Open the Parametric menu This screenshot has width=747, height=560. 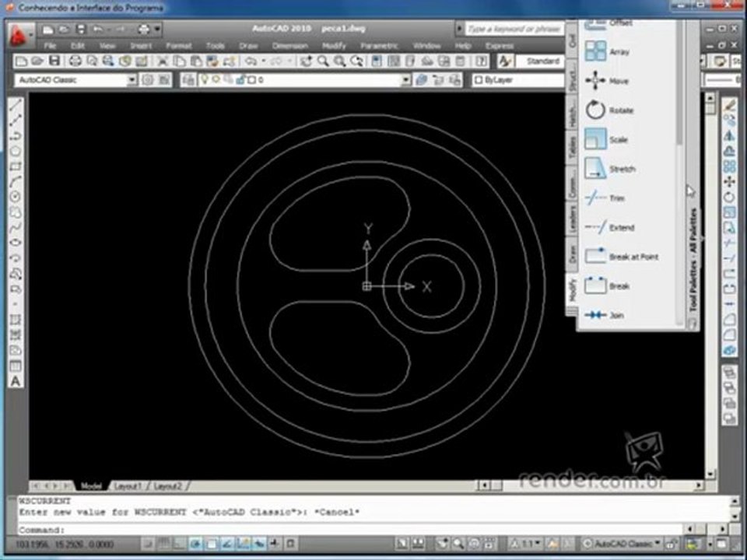coord(379,46)
